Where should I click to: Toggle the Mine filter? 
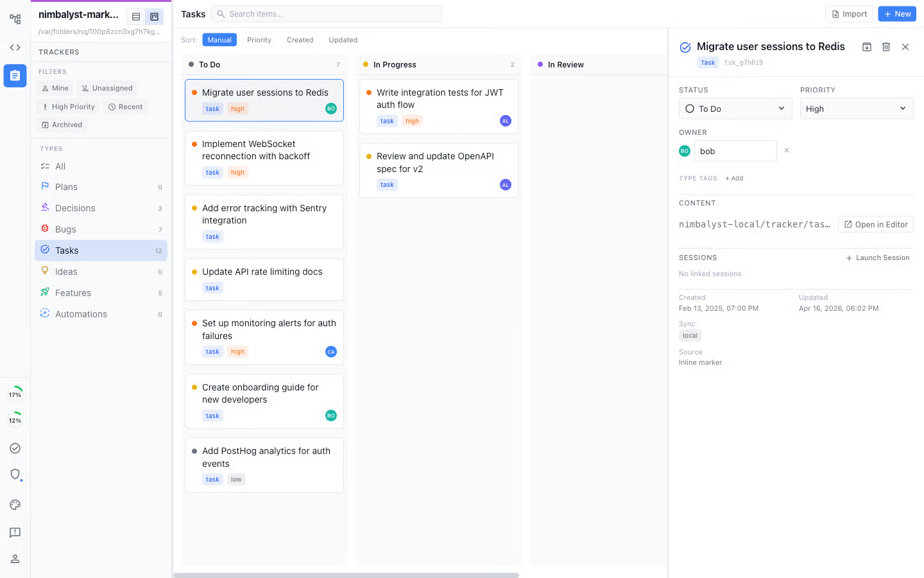pyautogui.click(x=55, y=88)
